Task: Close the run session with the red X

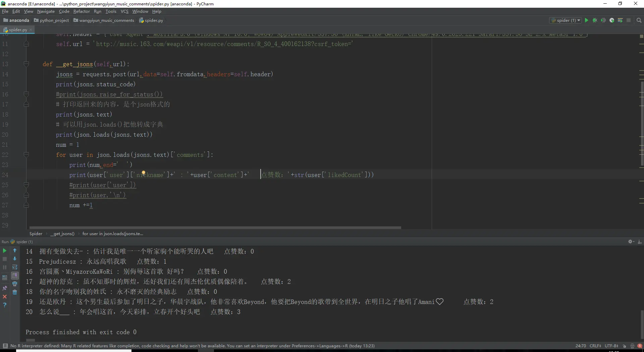Action: coord(5,297)
